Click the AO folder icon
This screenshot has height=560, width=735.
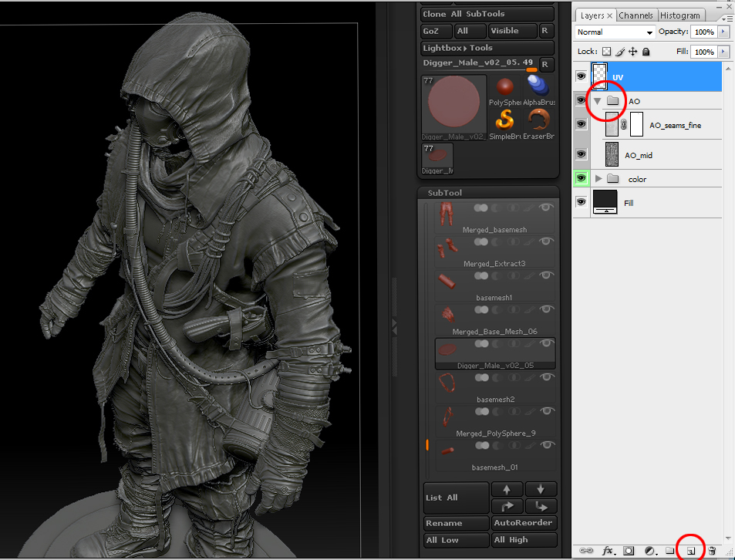tap(612, 101)
